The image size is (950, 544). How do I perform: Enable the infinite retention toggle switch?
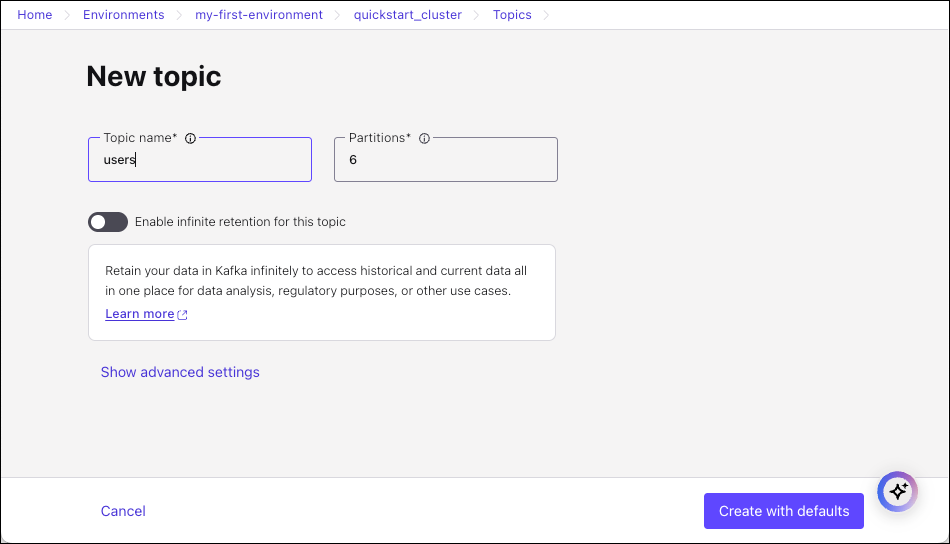click(108, 222)
